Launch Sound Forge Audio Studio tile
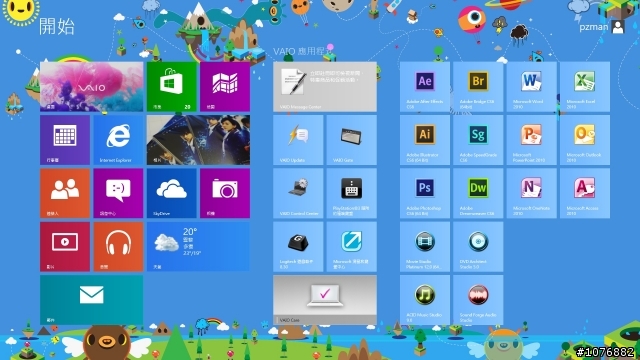The image size is (640, 360). click(478, 300)
